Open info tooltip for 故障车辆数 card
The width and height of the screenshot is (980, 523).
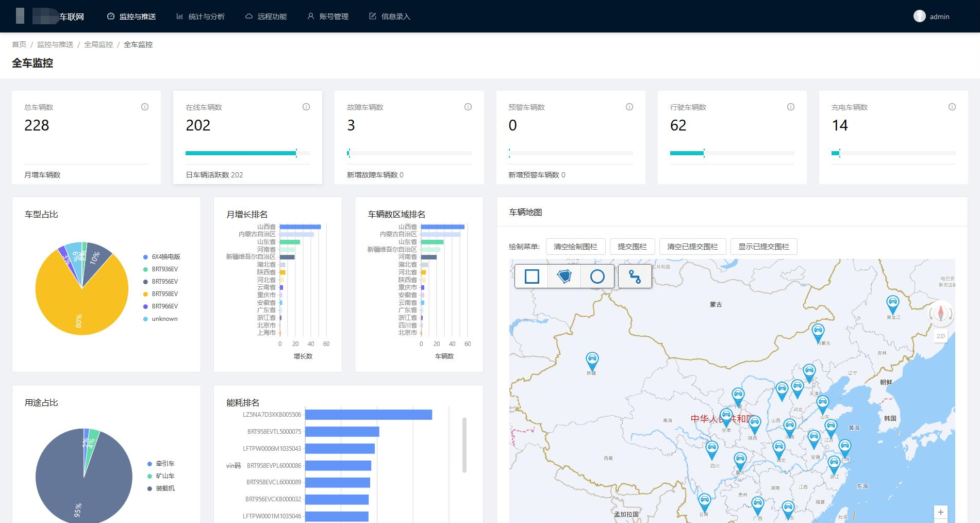click(468, 107)
